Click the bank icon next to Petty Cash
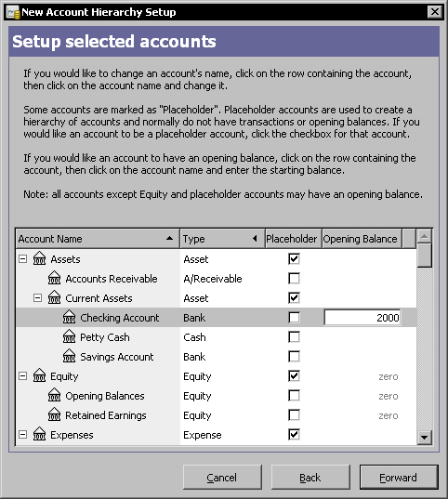 69,336
